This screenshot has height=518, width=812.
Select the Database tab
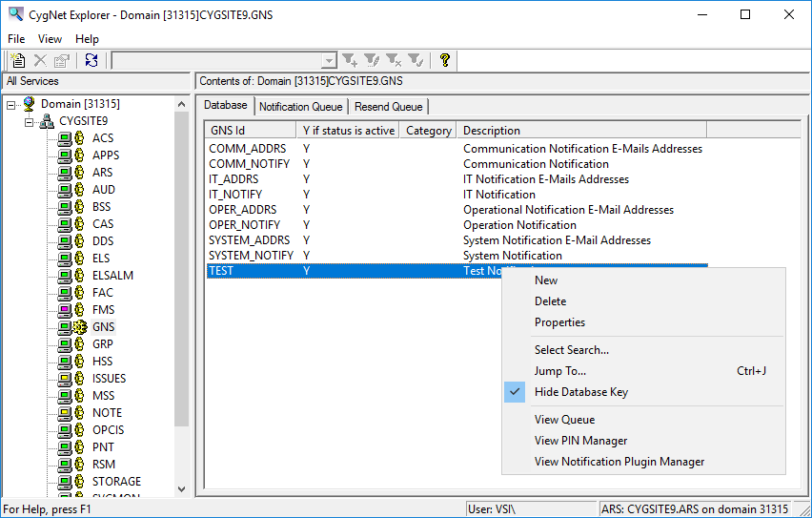click(x=225, y=105)
